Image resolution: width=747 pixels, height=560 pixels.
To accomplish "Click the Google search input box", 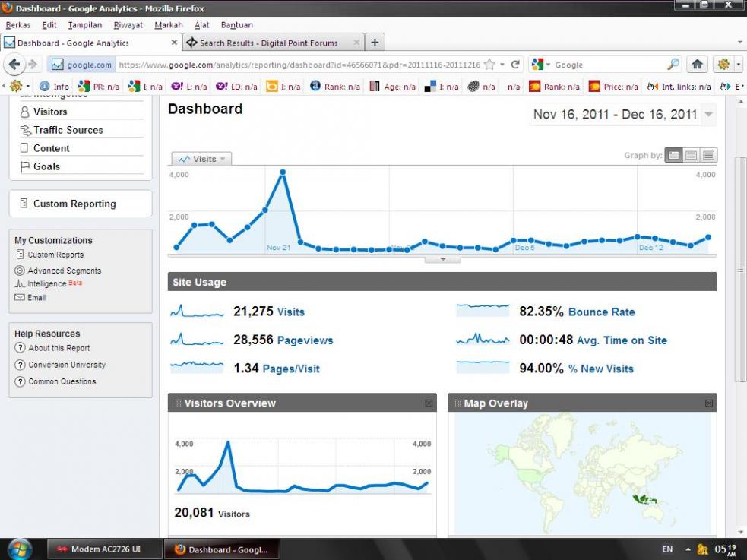I will tap(609, 65).
